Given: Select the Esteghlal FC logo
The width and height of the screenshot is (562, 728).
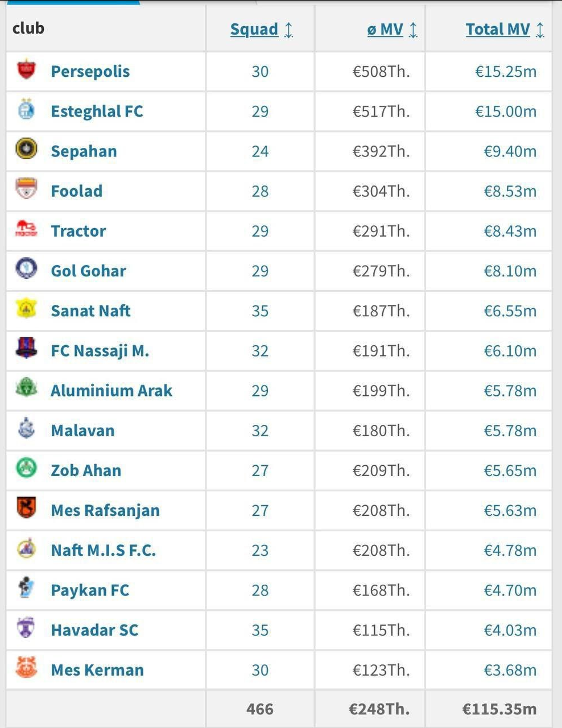Looking at the screenshot, I should [25, 111].
